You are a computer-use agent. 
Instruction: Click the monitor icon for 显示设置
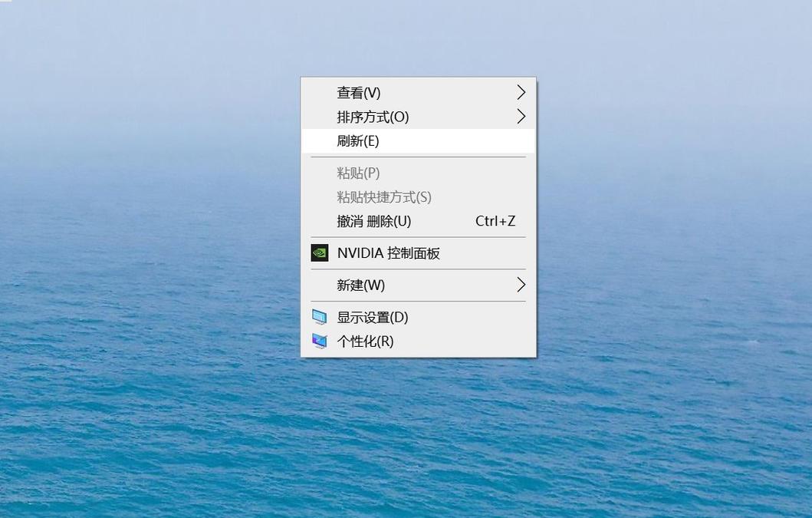320,317
